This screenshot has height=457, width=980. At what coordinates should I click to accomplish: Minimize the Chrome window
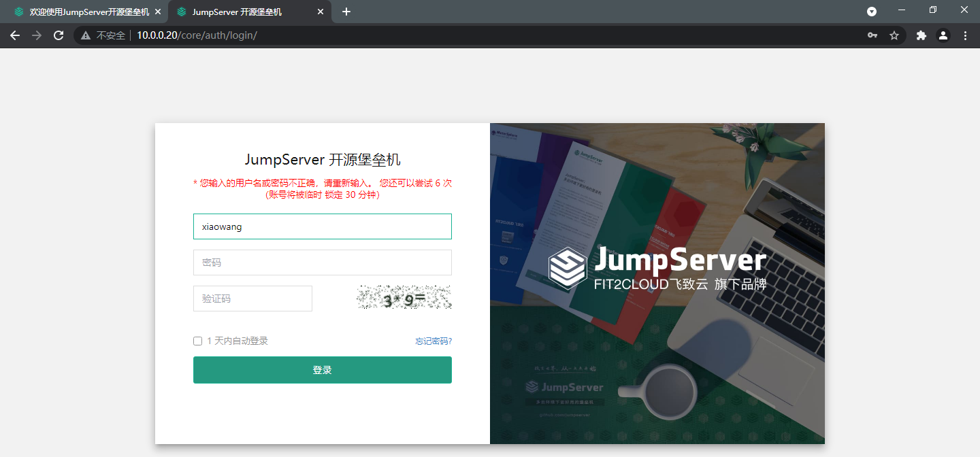point(902,10)
